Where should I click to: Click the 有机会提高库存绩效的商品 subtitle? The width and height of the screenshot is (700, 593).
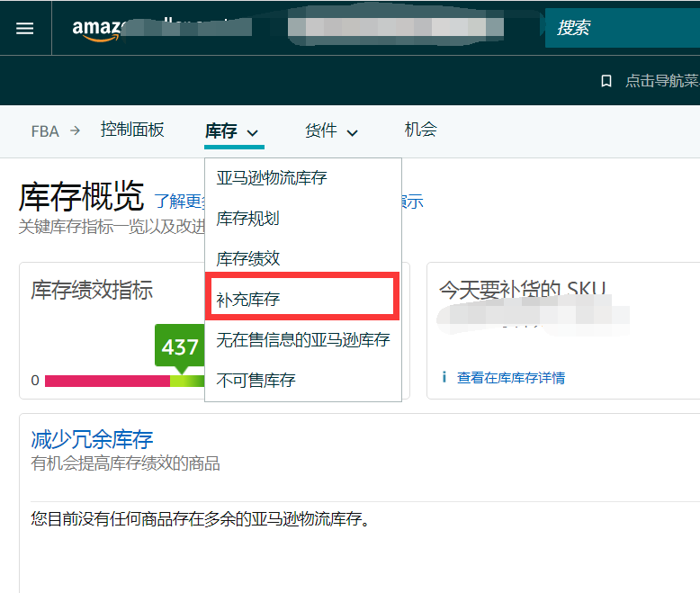click(x=125, y=463)
